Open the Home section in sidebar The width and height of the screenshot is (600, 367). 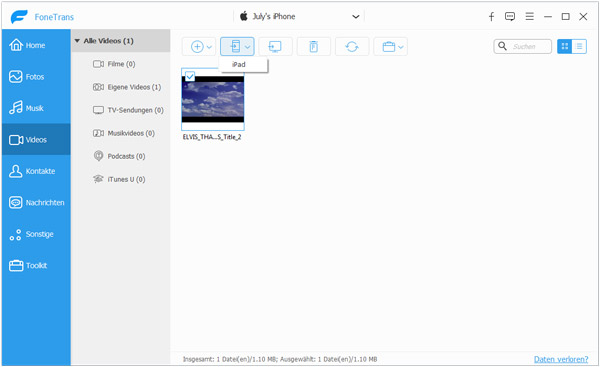point(36,45)
